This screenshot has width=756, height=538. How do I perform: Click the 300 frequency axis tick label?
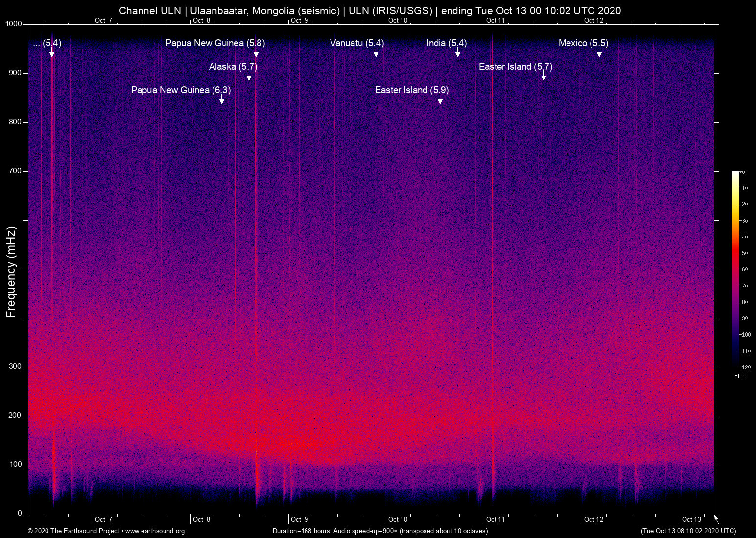pyautogui.click(x=15, y=367)
